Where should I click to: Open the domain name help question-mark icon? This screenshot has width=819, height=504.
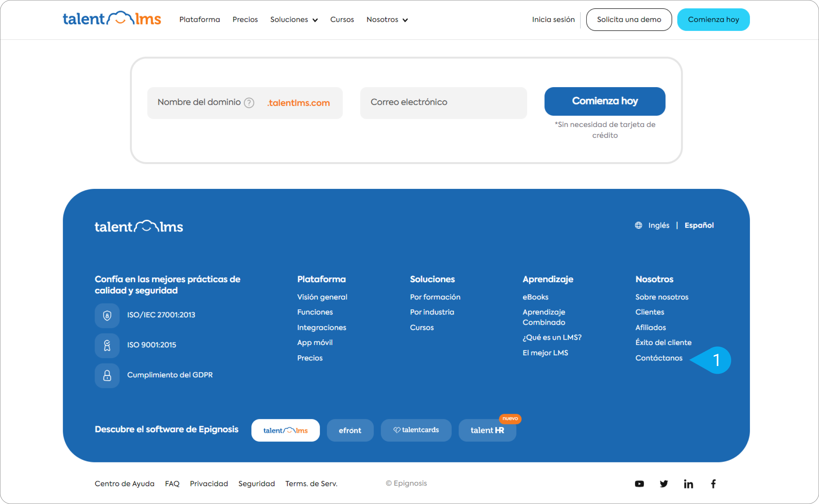[x=249, y=103]
